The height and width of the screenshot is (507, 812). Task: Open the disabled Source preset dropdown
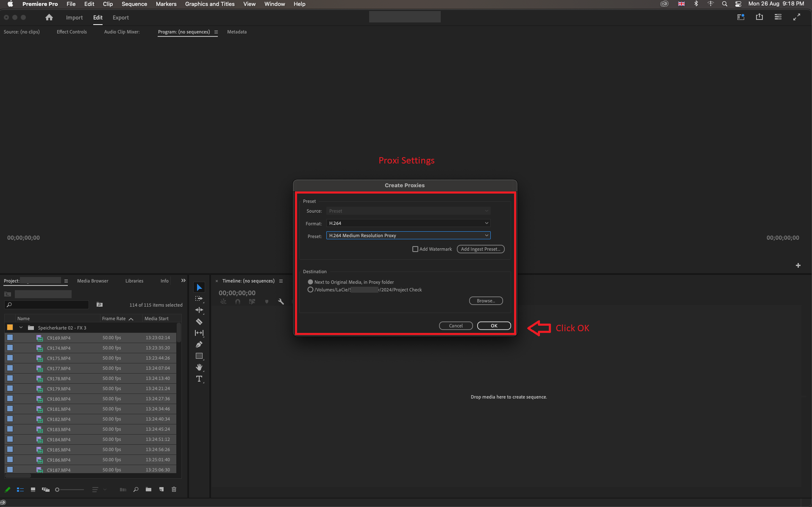409,211
